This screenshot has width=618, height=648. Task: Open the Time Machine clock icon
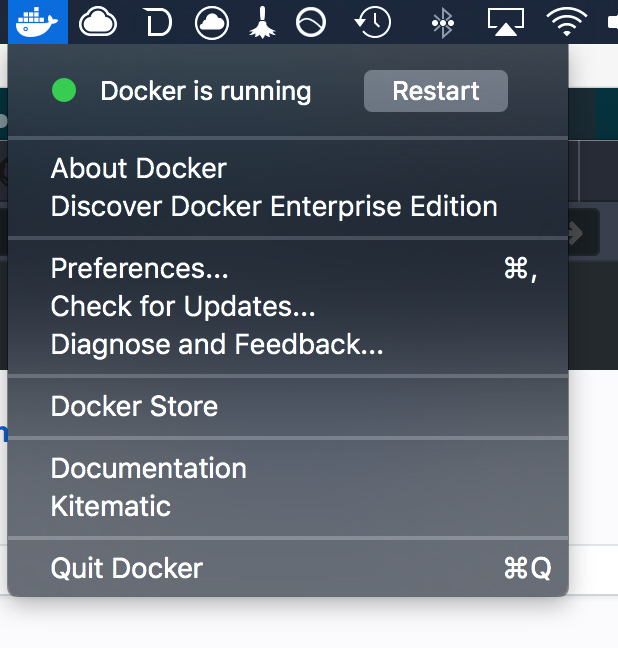click(x=373, y=22)
